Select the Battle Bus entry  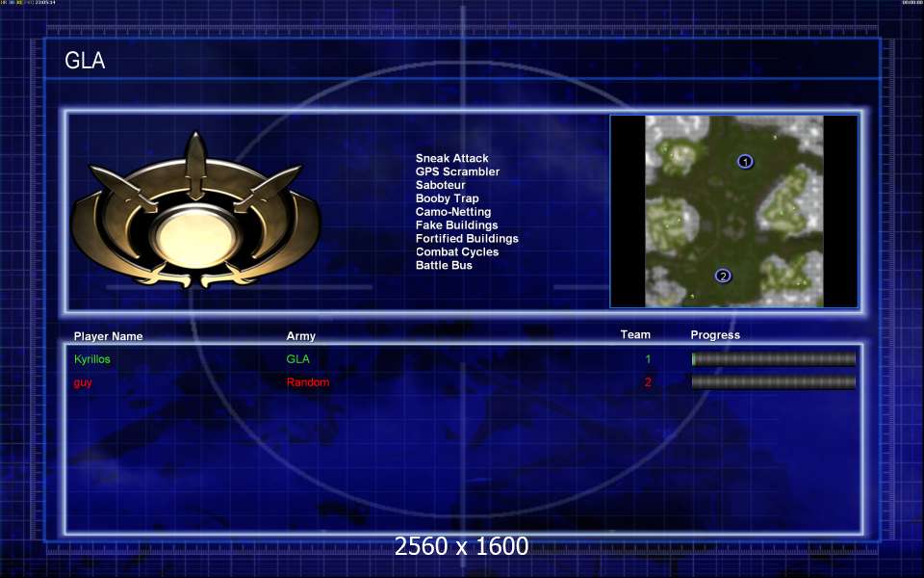coord(444,266)
